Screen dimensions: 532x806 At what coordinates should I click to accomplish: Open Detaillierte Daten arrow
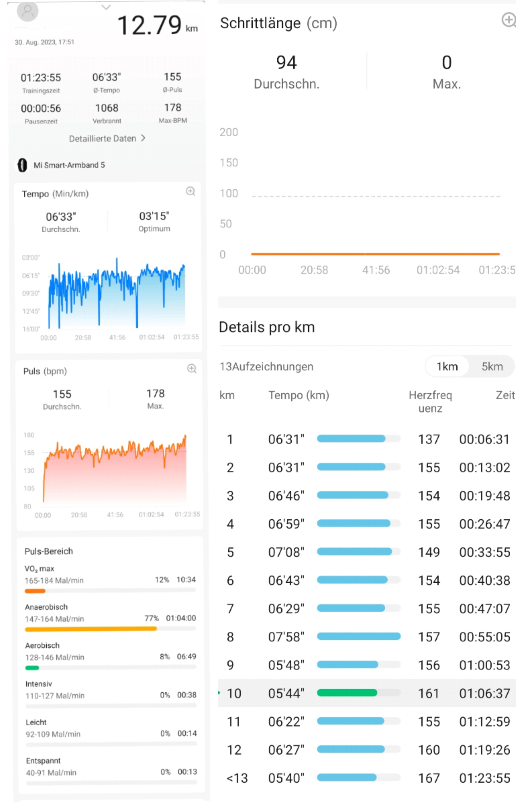[x=143, y=138]
